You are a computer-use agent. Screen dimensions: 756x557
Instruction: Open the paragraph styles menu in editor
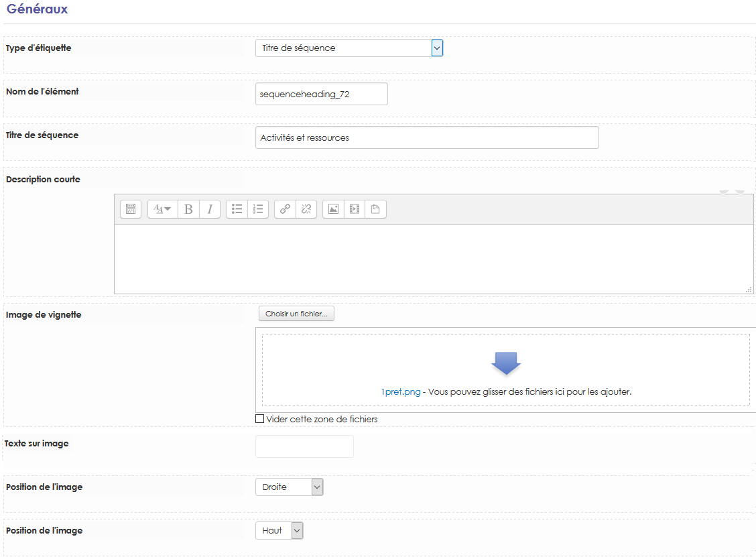(x=162, y=209)
